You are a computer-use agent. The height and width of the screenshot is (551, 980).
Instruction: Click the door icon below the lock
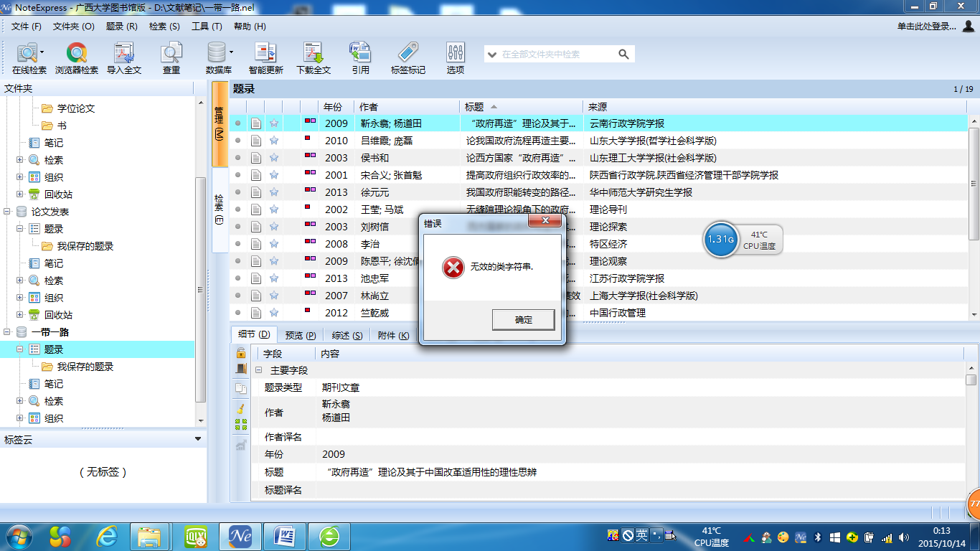241,369
